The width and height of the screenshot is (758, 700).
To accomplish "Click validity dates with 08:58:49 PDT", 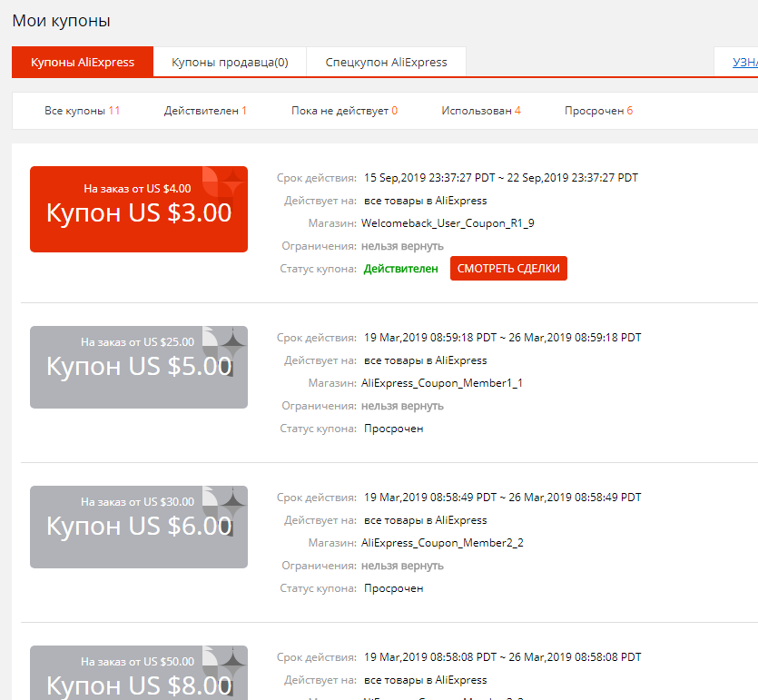I will coord(502,498).
